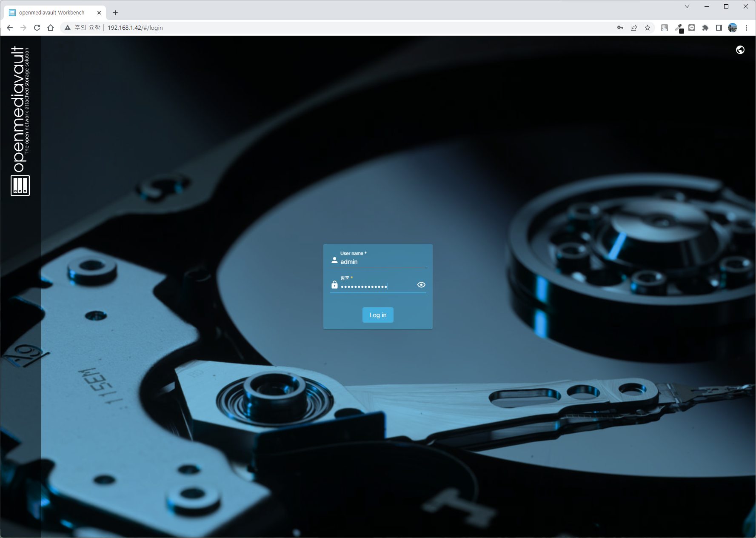Toggle the browser side panel
The height and width of the screenshot is (538, 756).
[x=719, y=28]
